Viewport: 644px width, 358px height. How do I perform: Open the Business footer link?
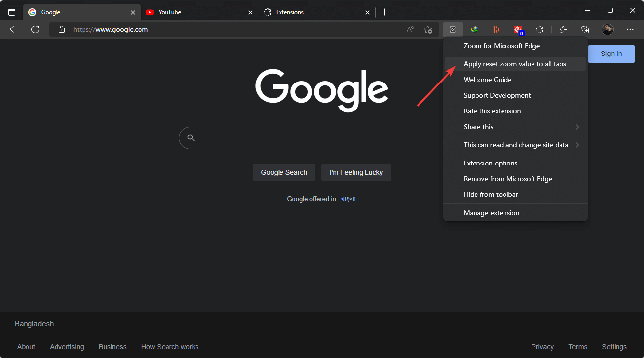[112, 347]
